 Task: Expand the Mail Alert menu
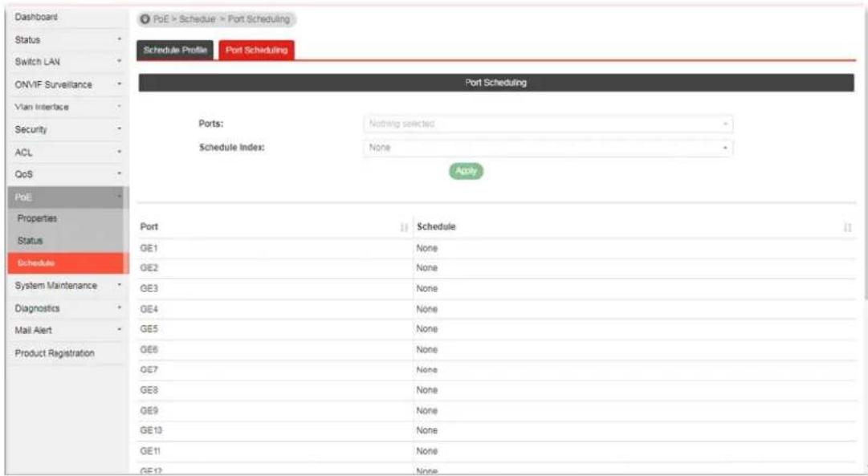[67, 331]
